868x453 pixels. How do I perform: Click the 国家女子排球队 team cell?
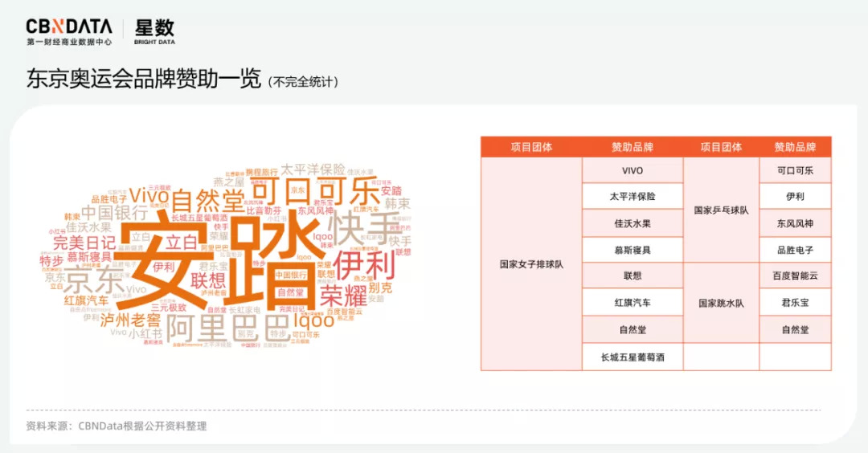(x=531, y=263)
